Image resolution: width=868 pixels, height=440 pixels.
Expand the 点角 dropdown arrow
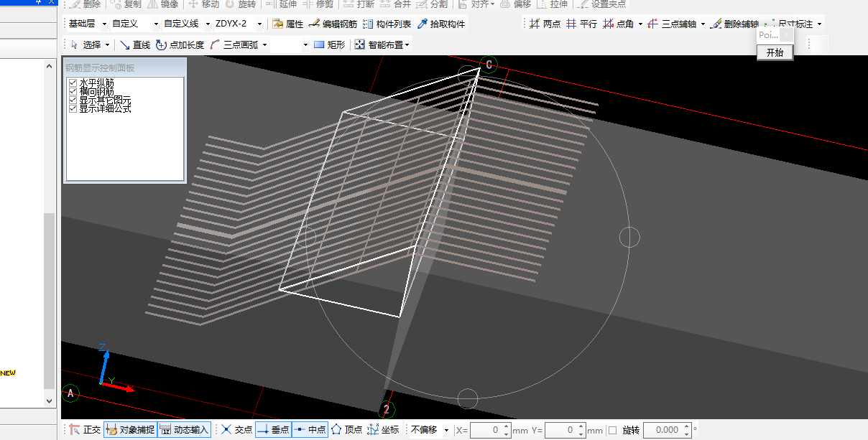point(640,24)
